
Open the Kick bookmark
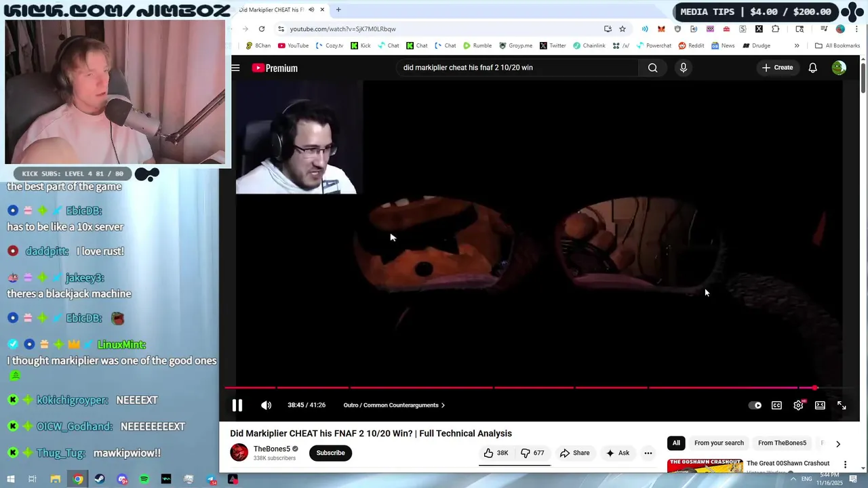361,45
